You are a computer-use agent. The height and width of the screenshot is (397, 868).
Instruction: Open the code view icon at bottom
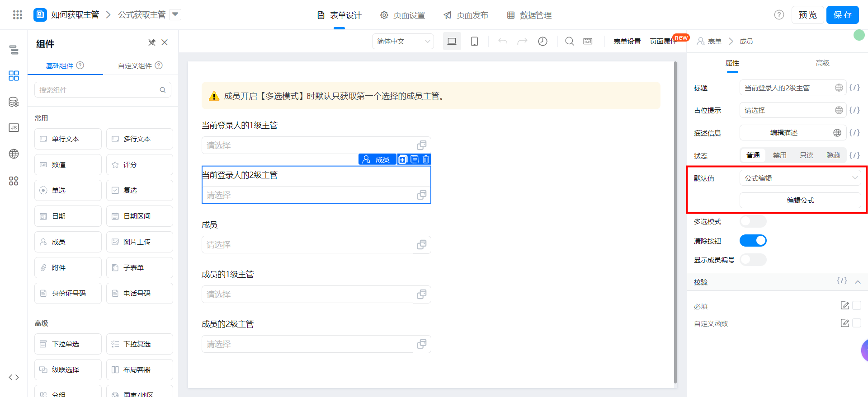coord(14,377)
